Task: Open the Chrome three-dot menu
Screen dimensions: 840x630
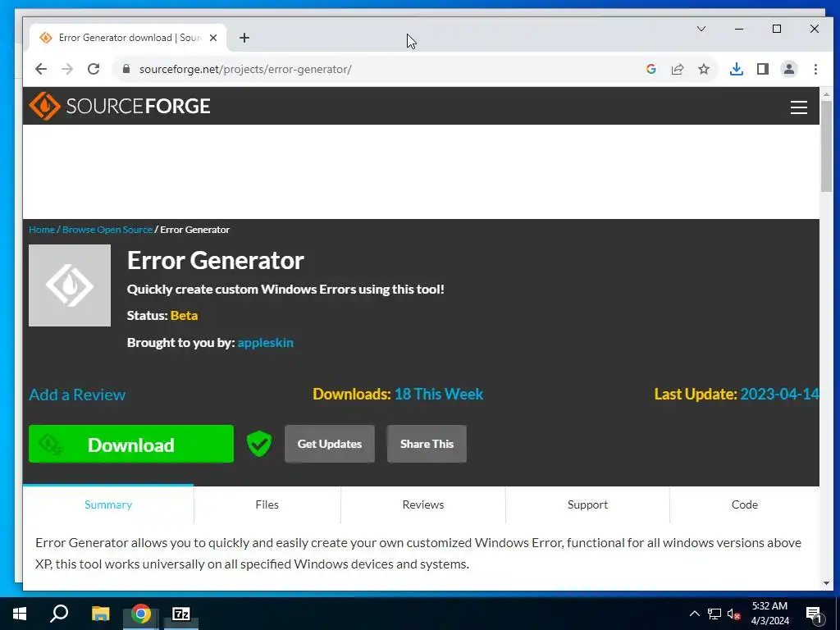Action: (x=815, y=69)
